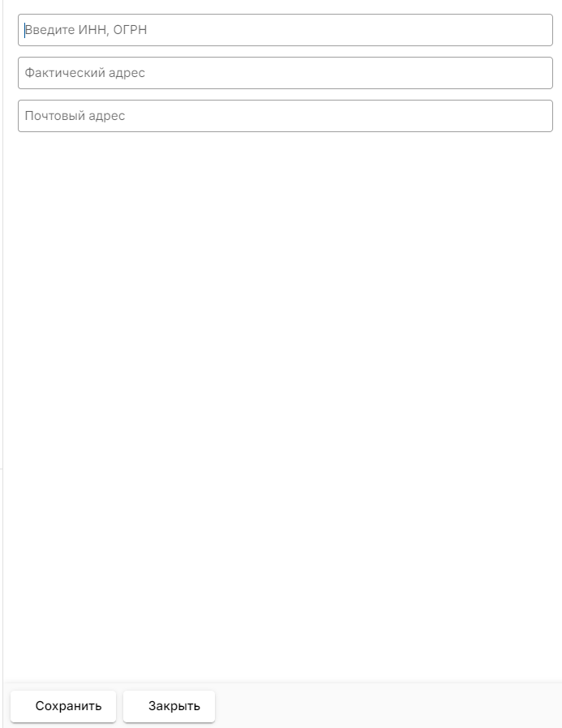Place cursor in the ИНН, ОГРН box
Screen dimensions: 562x728
tap(285, 30)
